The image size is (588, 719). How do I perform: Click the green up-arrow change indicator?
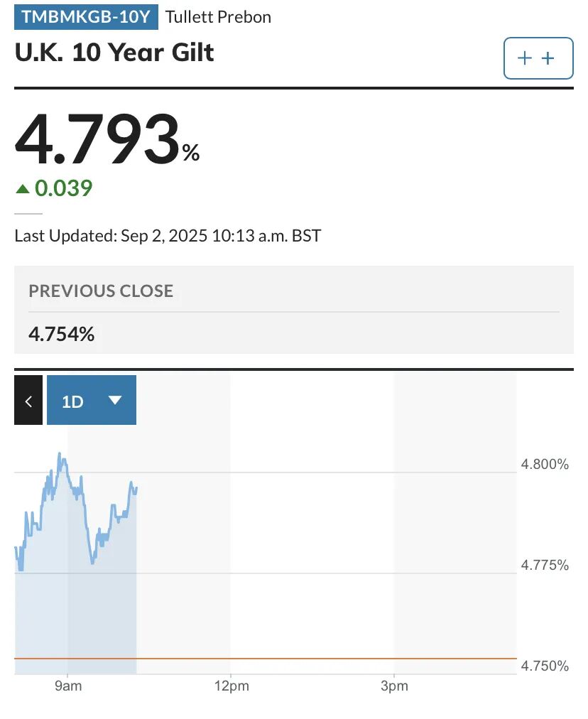point(23,189)
